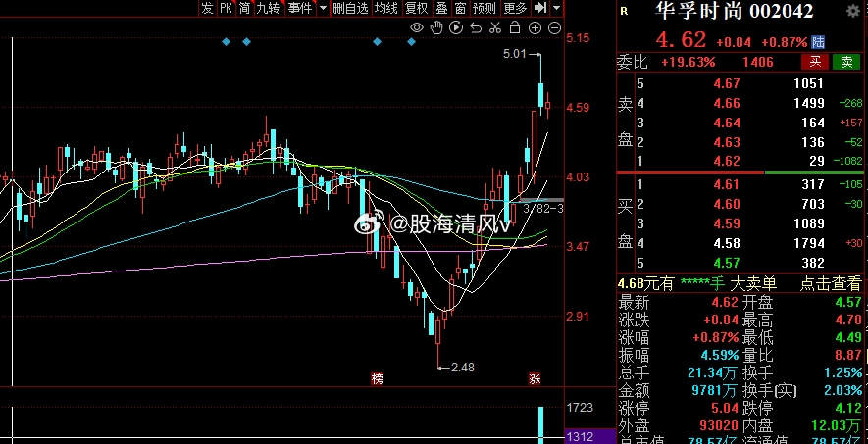868x444 pixels.
Task: Click the 发 toolbar button
Action: point(207,8)
